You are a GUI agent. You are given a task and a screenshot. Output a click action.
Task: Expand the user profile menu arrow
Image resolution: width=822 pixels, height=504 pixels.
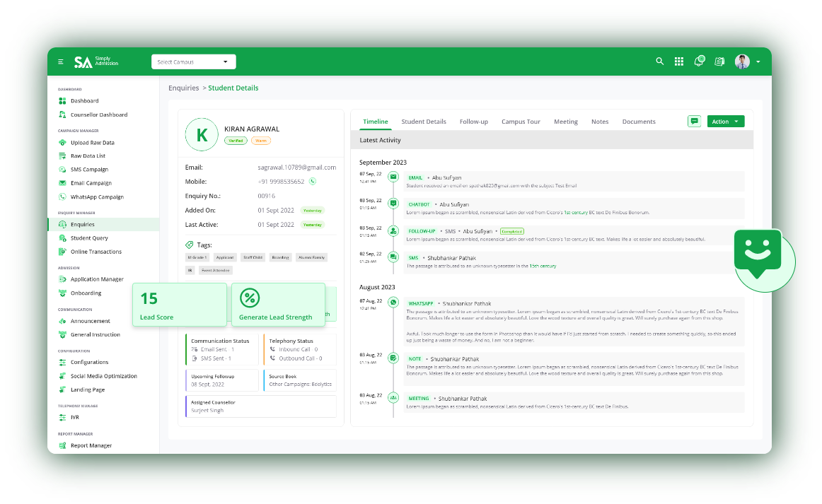tap(758, 62)
